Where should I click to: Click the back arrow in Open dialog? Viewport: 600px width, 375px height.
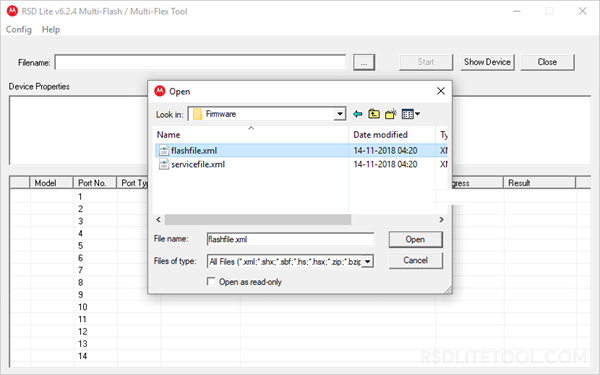coord(358,114)
